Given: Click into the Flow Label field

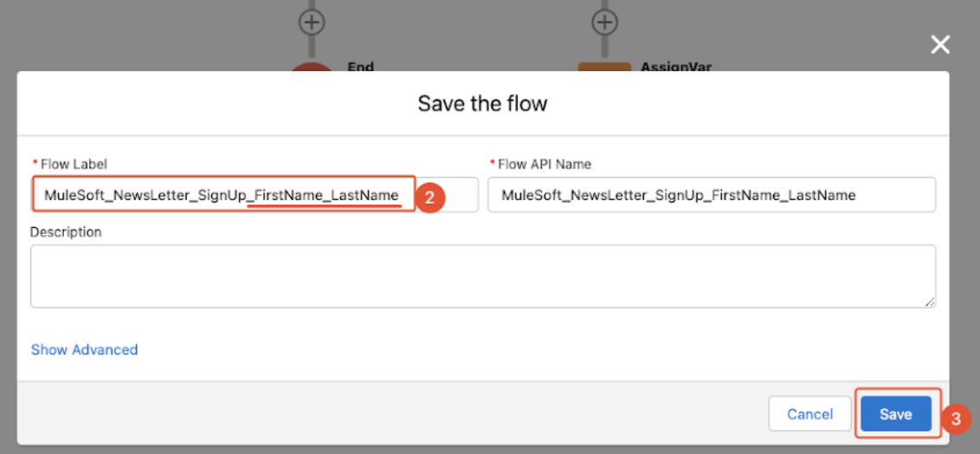Looking at the screenshot, I should click(222, 195).
